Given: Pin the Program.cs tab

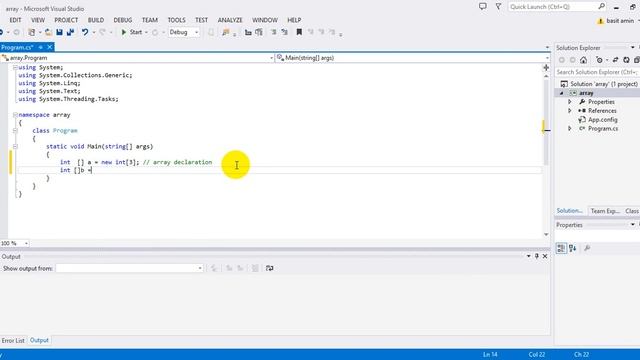Looking at the screenshot, I should pos(40,47).
